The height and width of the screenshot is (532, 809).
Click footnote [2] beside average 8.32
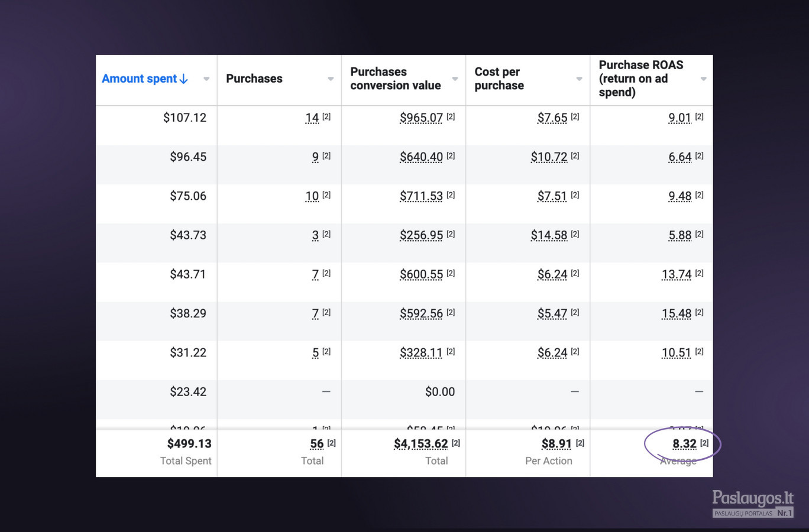[x=704, y=443]
